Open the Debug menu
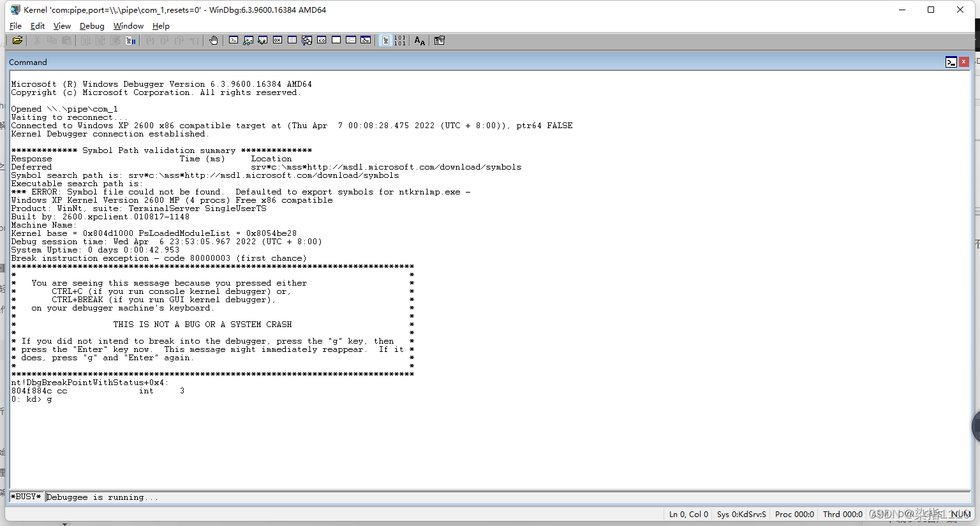 point(92,26)
